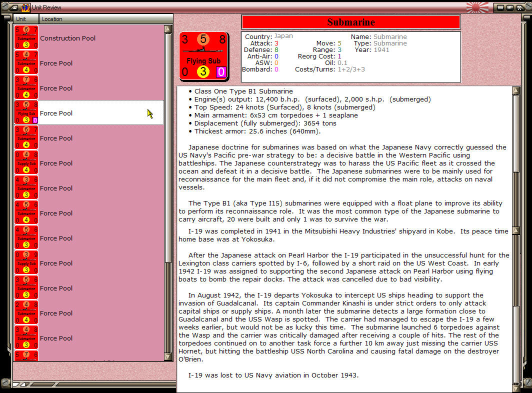
Task: Select the 4-3-6 Submarine counter
Action: click(x=26, y=187)
